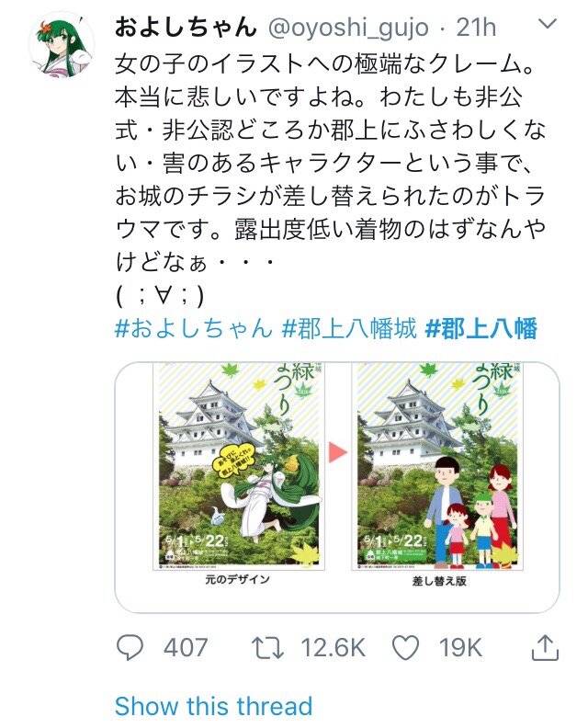This screenshot has height=728, width=588.
Task: Open hashtag #およしちゃん
Action: tap(193, 329)
